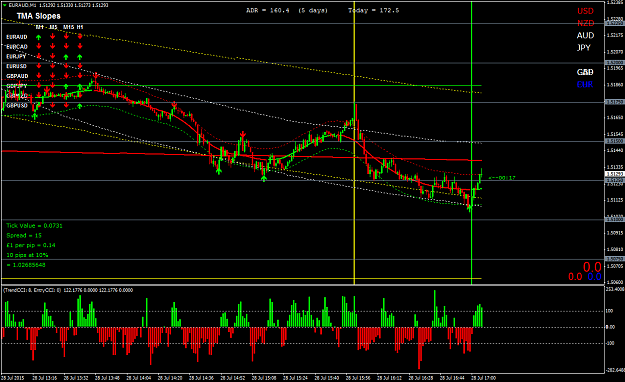Click the H1 column header
Screen dimensions: 625x382
[80, 27]
